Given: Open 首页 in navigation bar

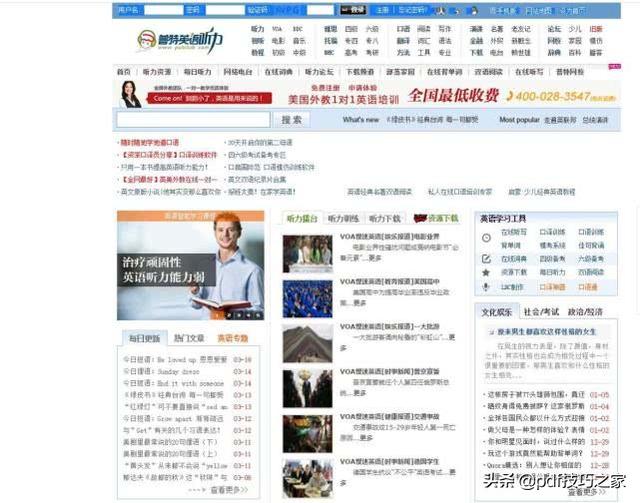Looking at the screenshot, I should click(x=124, y=72).
